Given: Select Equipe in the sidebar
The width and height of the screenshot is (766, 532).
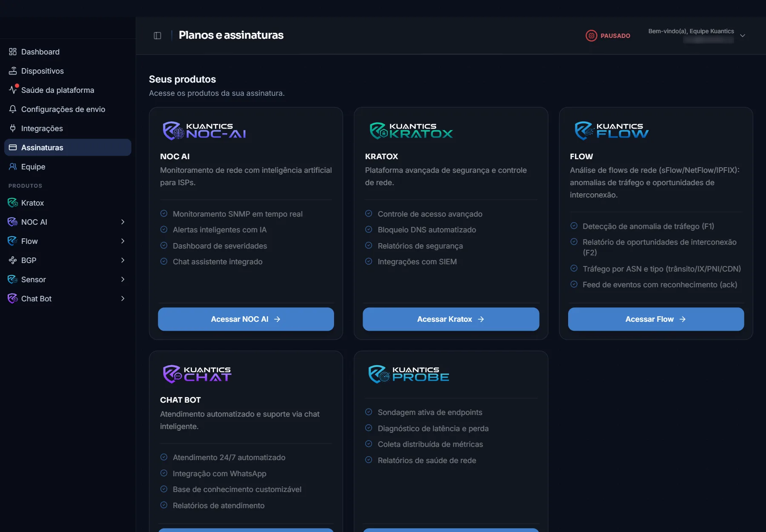Looking at the screenshot, I should tap(68, 166).
